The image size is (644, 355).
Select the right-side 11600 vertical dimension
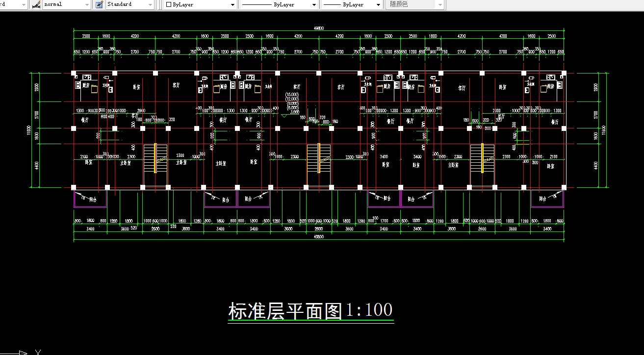pos(604,130)
